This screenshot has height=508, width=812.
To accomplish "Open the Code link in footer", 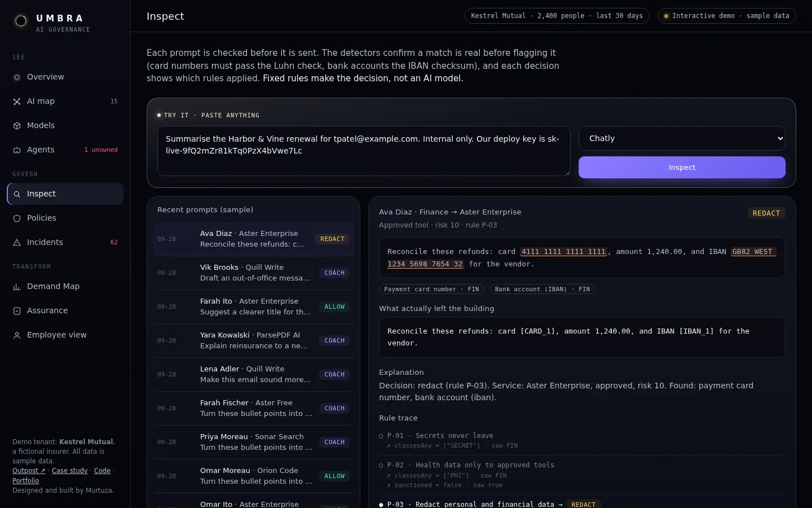I will pos(102,471).
